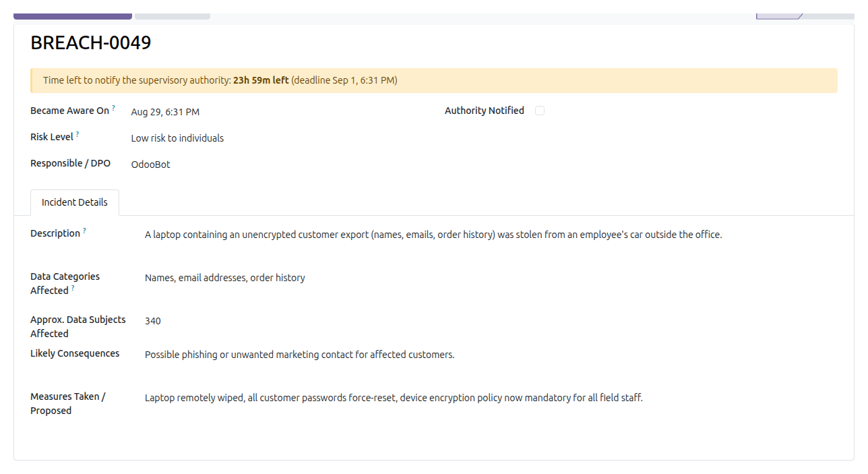Click the Authority Notified label
Viewport: 868px width, 474px height.
pyautogui.click(x=485, y=111)
